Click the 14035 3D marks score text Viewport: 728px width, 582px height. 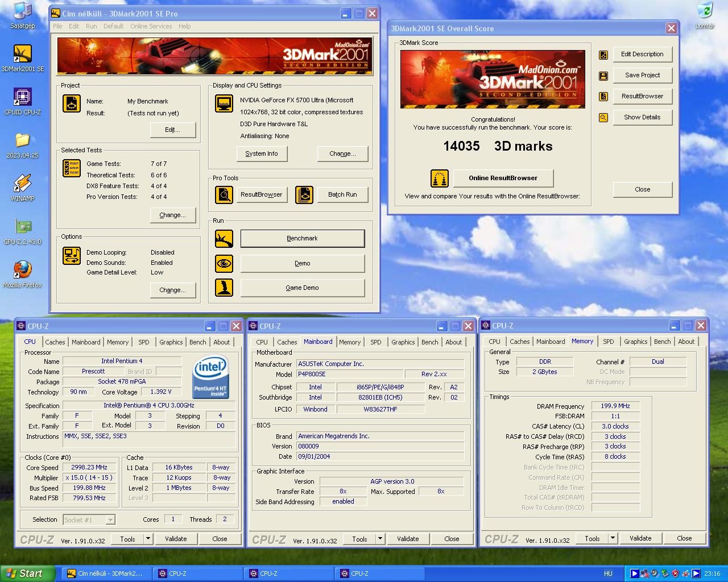[498, 146]
